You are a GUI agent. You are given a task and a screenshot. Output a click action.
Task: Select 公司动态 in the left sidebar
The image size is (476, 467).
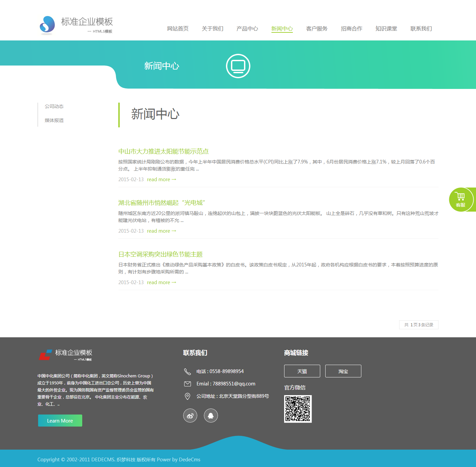click(x=54, y=106)
